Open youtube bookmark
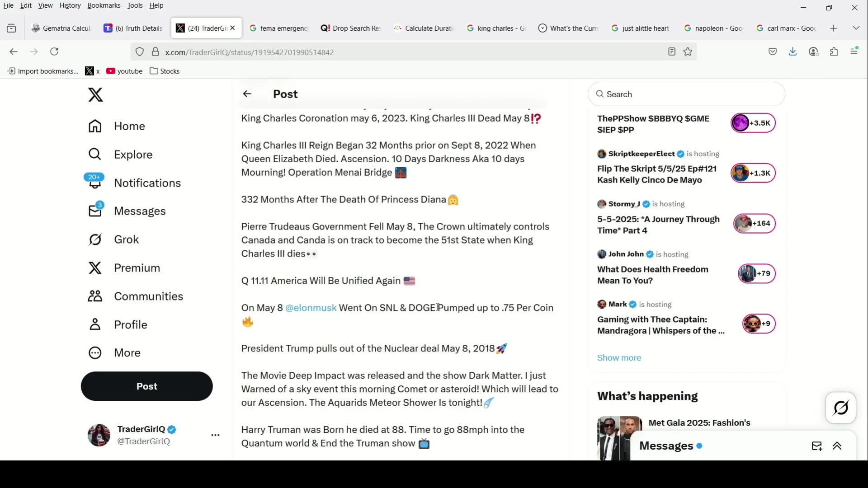868x488 pixels. coord(125,71)
